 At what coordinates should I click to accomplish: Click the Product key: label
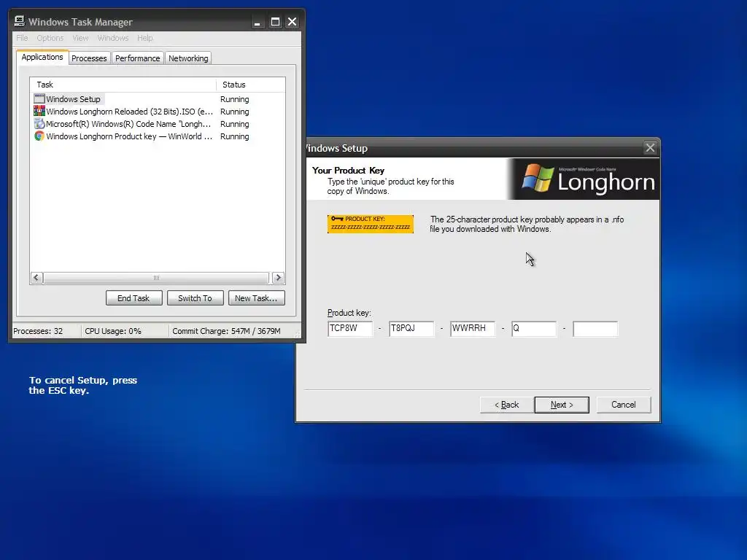[x=349, y=313]
